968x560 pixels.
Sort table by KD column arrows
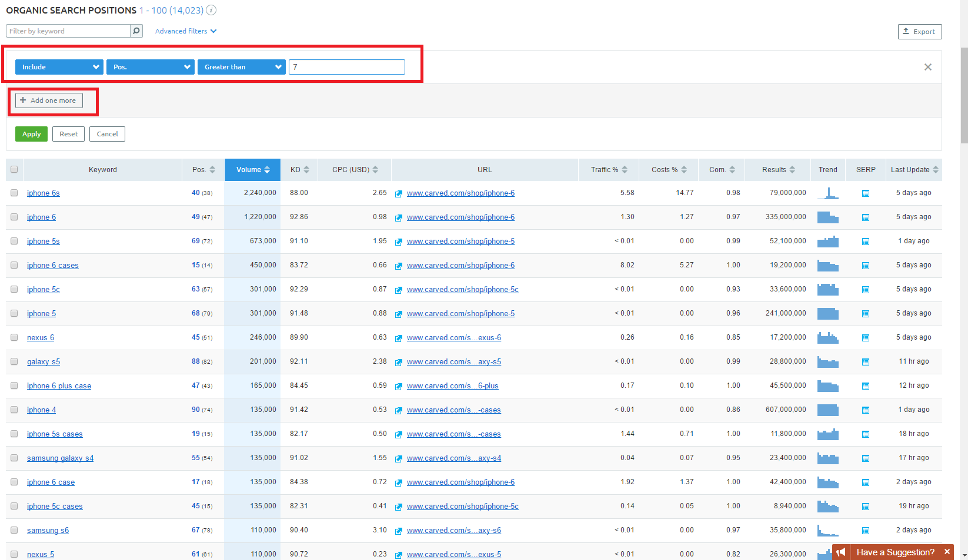pos(306,170)
